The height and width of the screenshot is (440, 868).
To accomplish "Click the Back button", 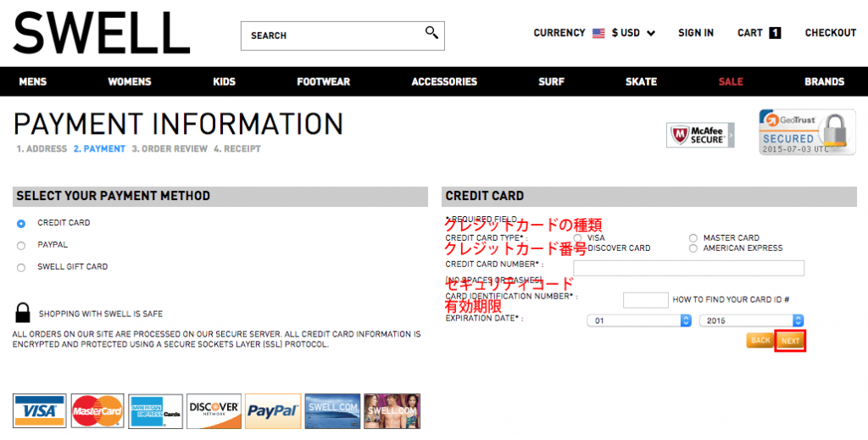I will (x=760, y=340).
